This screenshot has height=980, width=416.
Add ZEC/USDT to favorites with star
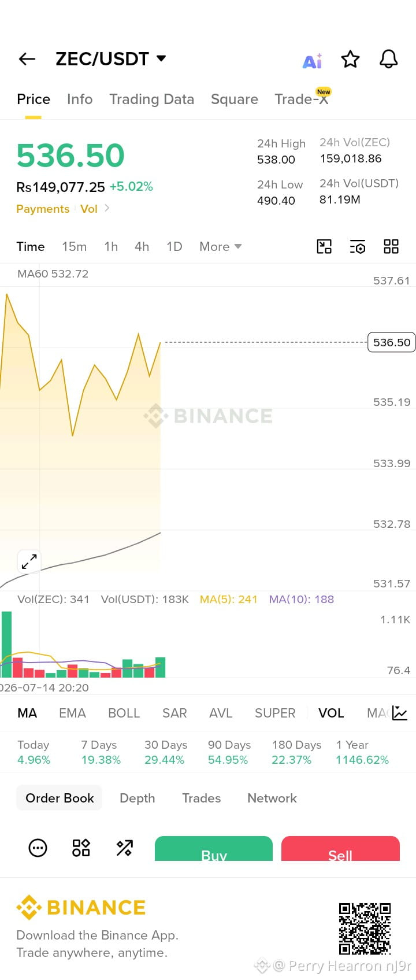350,59
